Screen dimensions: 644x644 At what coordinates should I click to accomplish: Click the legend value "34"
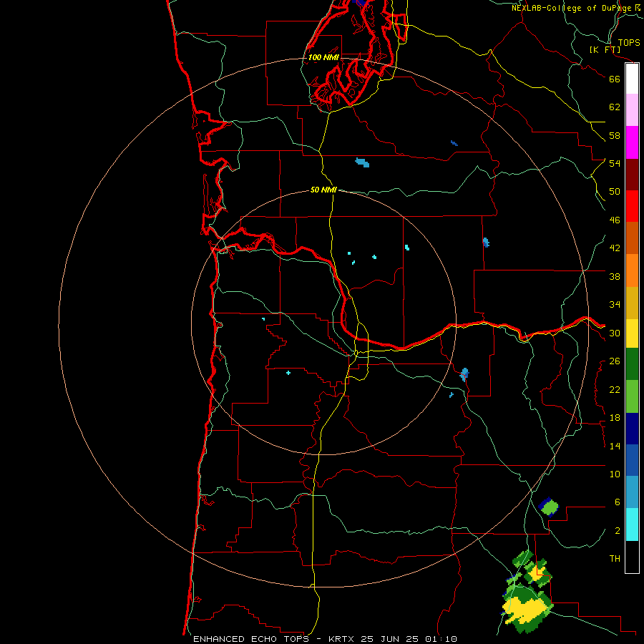[615, 304]
